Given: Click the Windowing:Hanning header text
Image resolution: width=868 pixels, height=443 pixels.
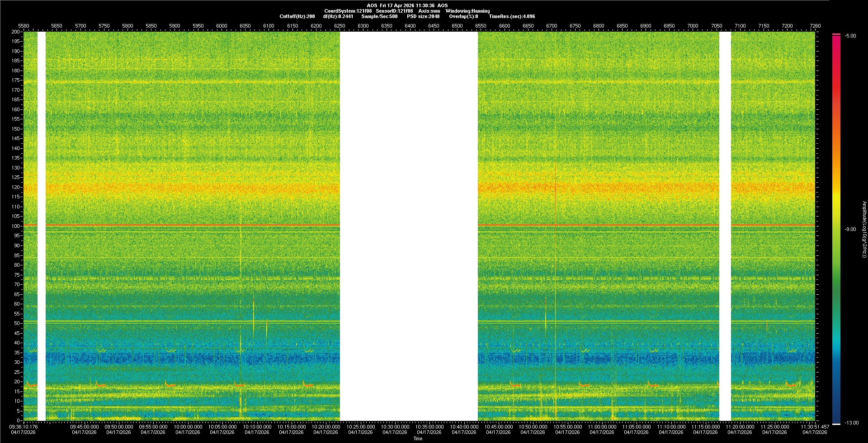Looking at the screenshot, I should pyautogui.click(x=467, y=11).
